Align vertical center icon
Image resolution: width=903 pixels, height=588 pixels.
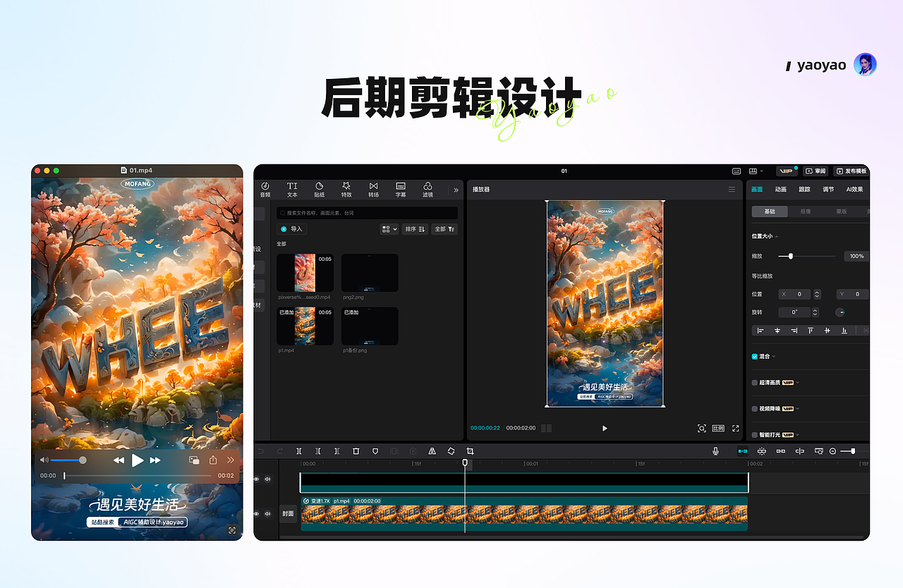click(827, 330)
